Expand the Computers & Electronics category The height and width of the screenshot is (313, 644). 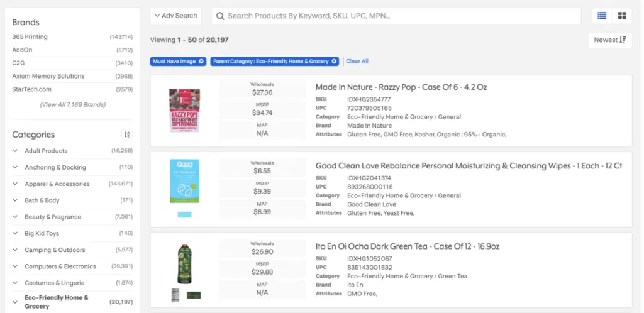tap(15, 266)
